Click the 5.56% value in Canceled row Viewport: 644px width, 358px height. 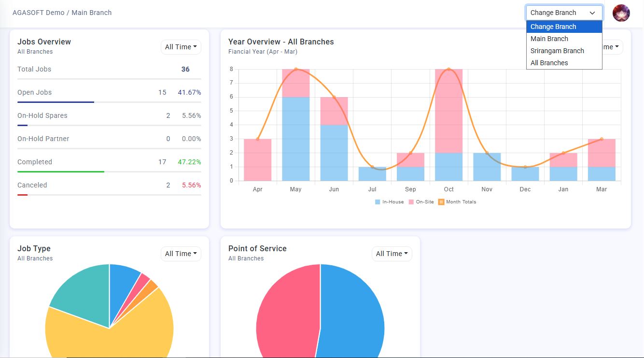tap(192, 185)
